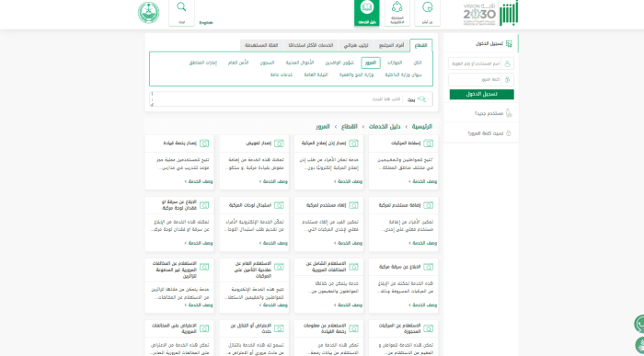The height and width of the screenshot is (356, 644).
Task: Click the Ministry of Interior emblem
Action: coord(149,13)
